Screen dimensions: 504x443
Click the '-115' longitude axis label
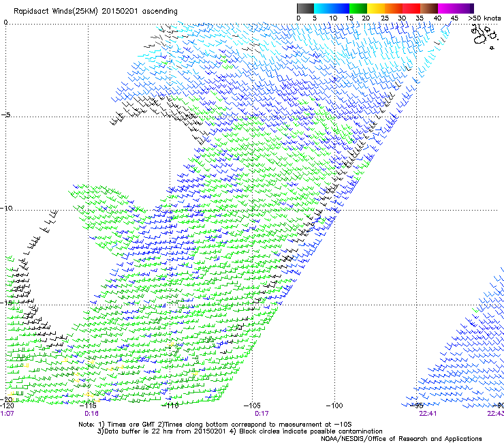pyautogui.click(x=89, y=406)
